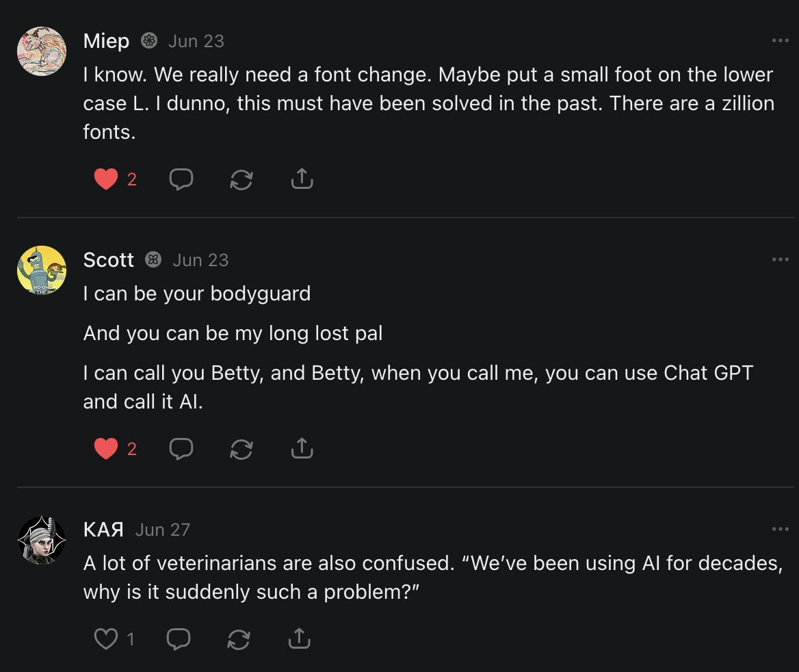Click the badge icon beside Miep's name
This screenshot has height=672, width=799.
[x=149, y=41]
